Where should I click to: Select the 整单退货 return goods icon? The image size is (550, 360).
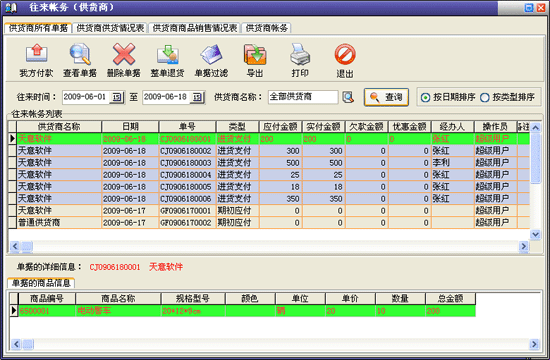[x=168, y=54]
